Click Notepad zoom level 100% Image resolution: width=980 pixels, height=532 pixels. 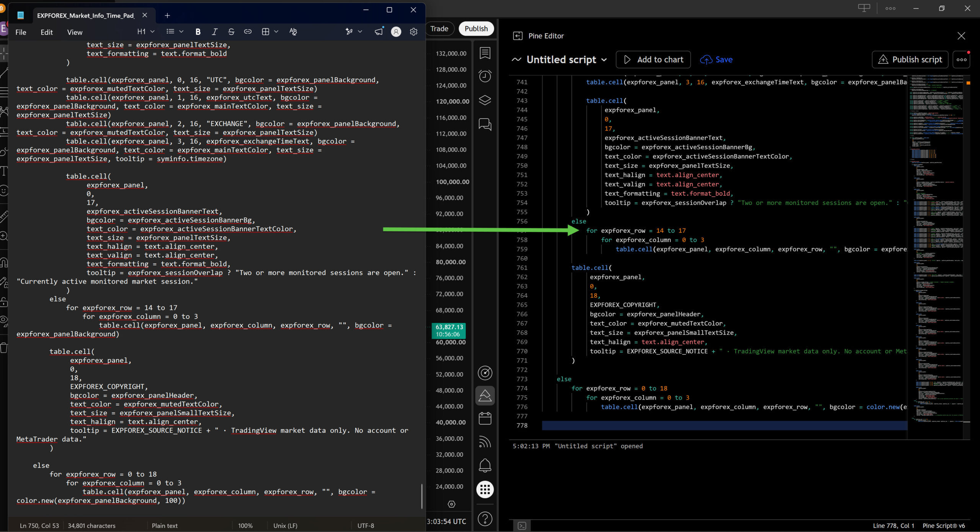coord(245,526)
